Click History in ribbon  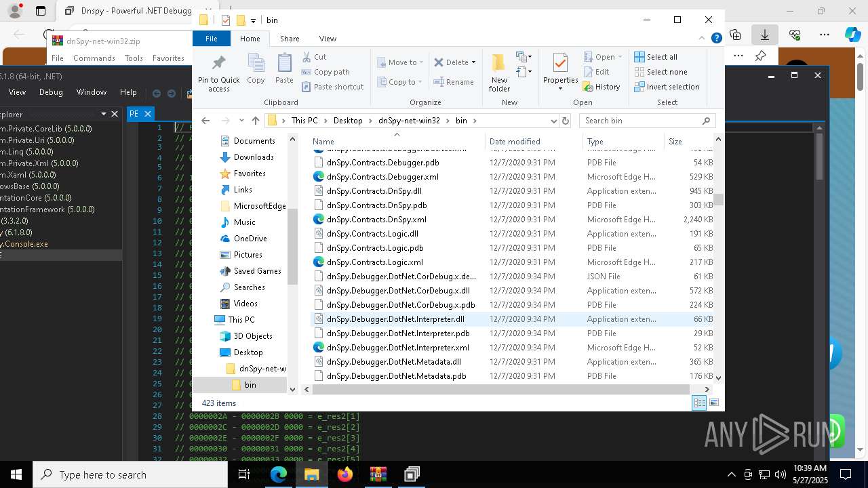coord(601,87)
